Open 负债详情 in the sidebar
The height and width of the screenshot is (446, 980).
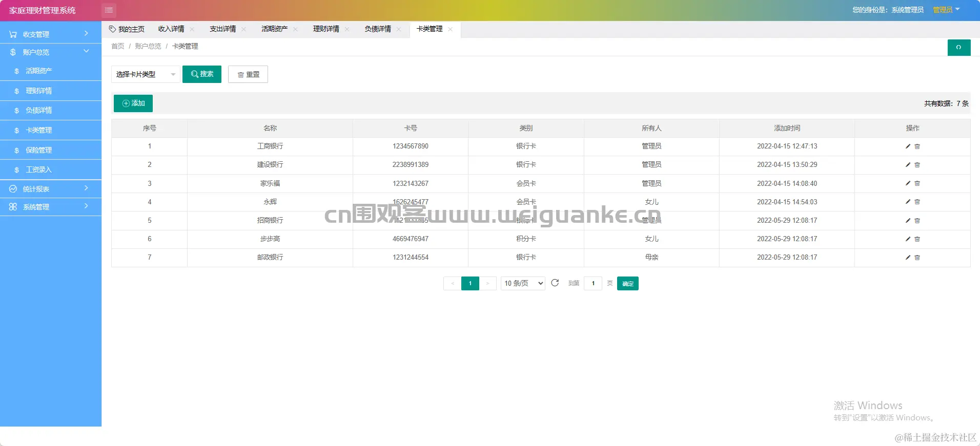point(51,110)
